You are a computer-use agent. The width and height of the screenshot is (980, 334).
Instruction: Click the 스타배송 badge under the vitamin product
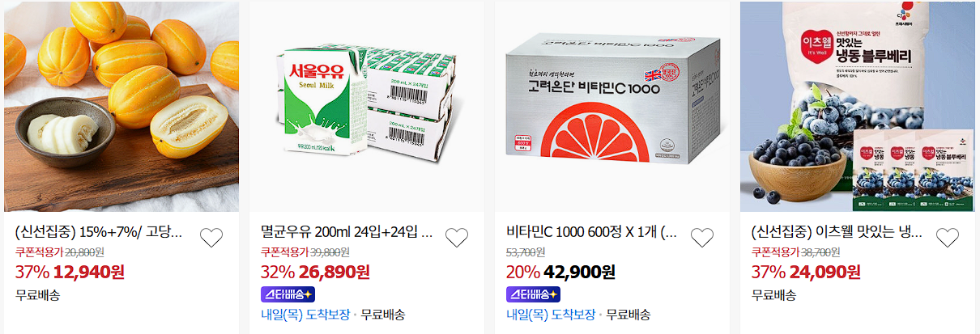pyautogui.click(x=533, y=294)
